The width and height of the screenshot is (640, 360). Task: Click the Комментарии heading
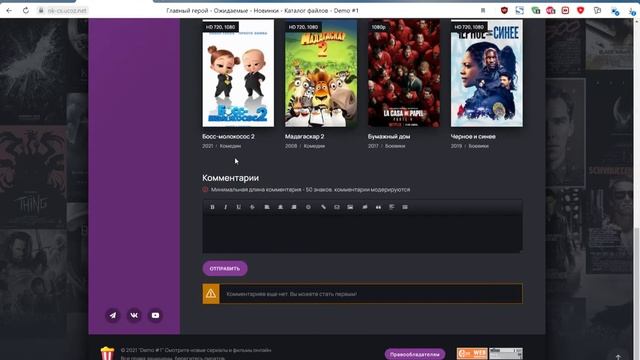pos(230,178)
